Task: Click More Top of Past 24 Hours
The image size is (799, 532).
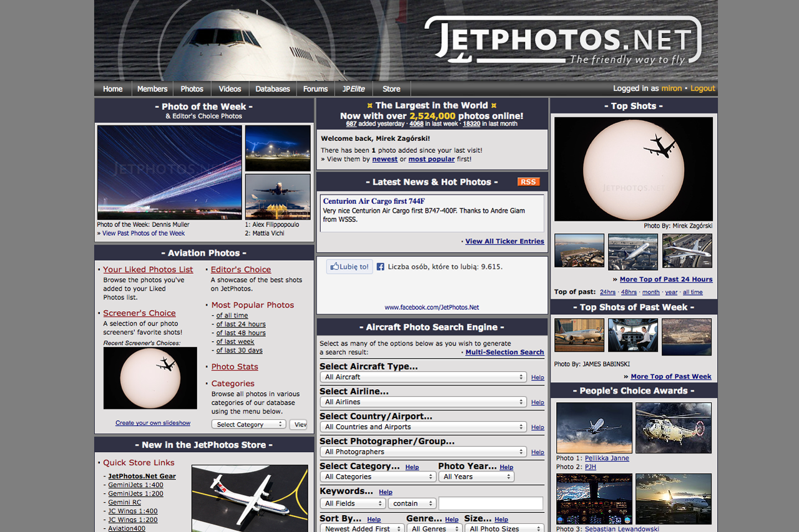Action: click(x=666, y=279)
